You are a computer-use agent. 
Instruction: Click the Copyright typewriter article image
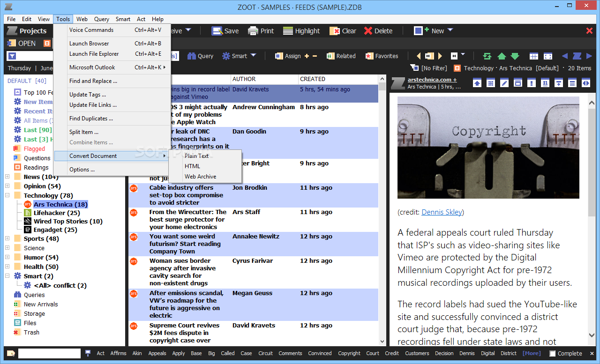(x=488, y=148)
